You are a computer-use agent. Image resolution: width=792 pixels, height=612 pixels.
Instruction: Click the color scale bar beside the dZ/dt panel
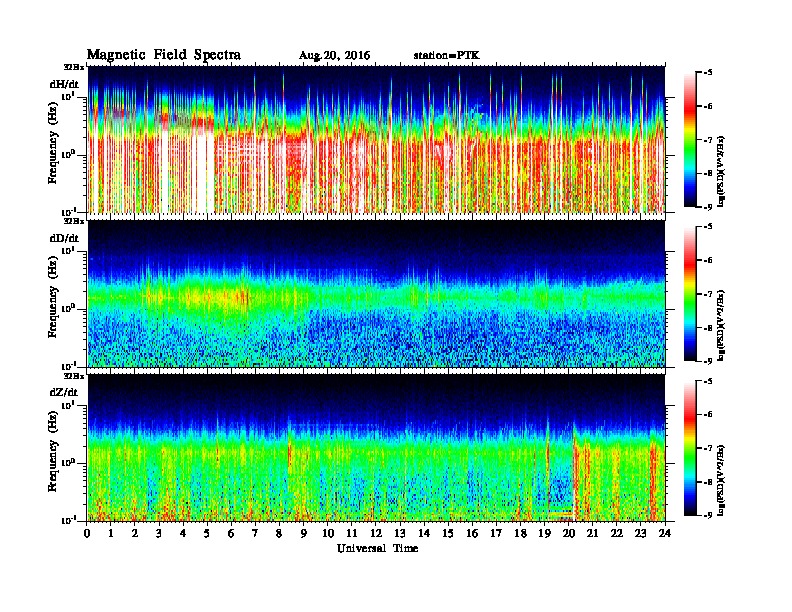[x=690, y=448]
